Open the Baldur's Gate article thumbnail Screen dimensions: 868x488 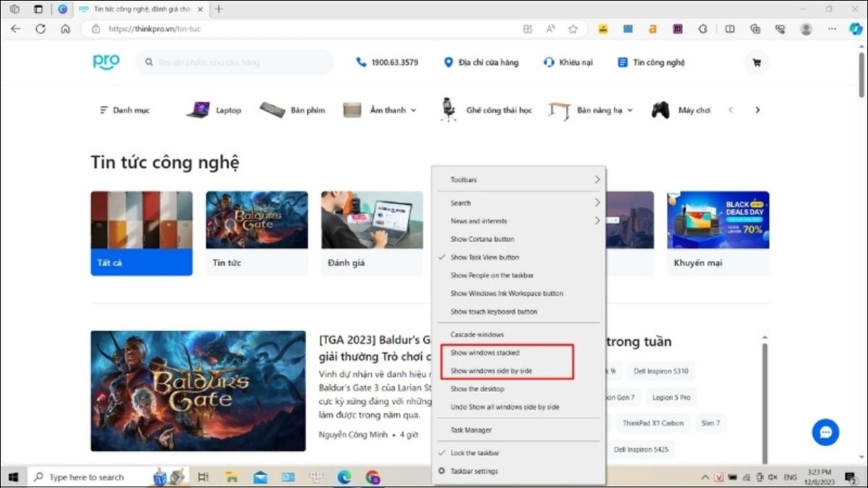(198, 391)
